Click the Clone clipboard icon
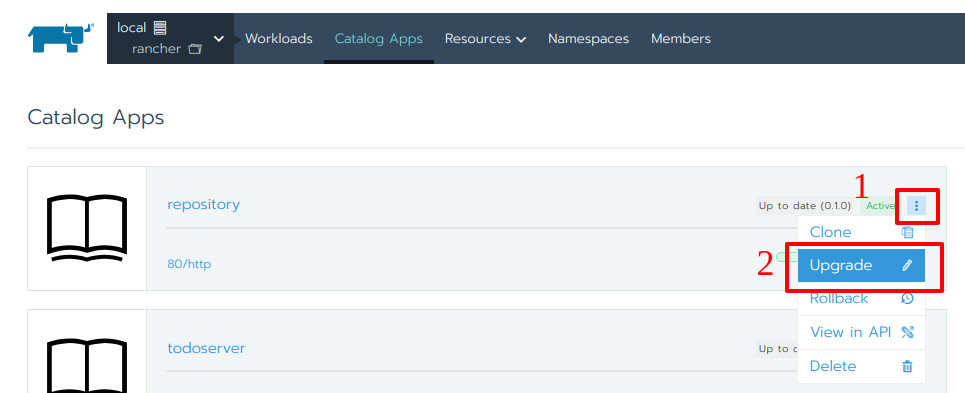The image size is (965, 393). [907, 232]
